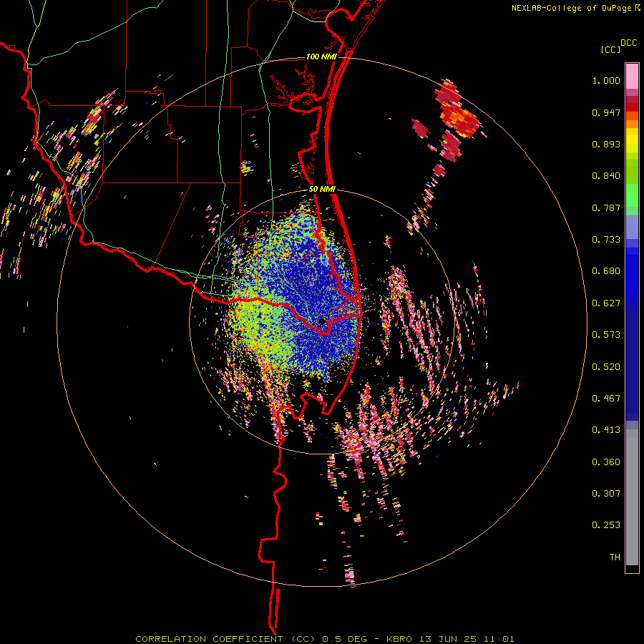Image resolution: width=644 pixels, height=644 pixels.
Task: Click the [CC] units label
Action: click(610, 49)
